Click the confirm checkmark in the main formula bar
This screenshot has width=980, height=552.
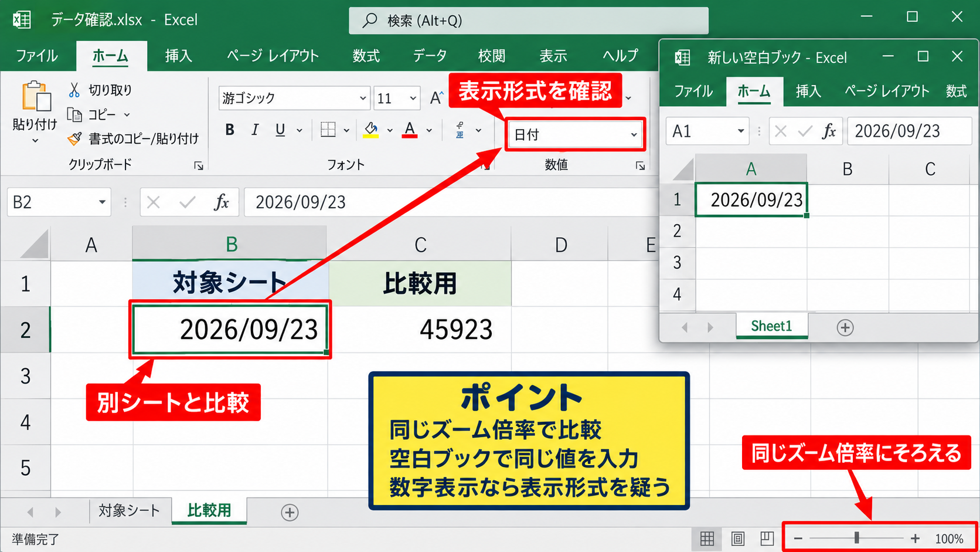click(x=188, y=202)
